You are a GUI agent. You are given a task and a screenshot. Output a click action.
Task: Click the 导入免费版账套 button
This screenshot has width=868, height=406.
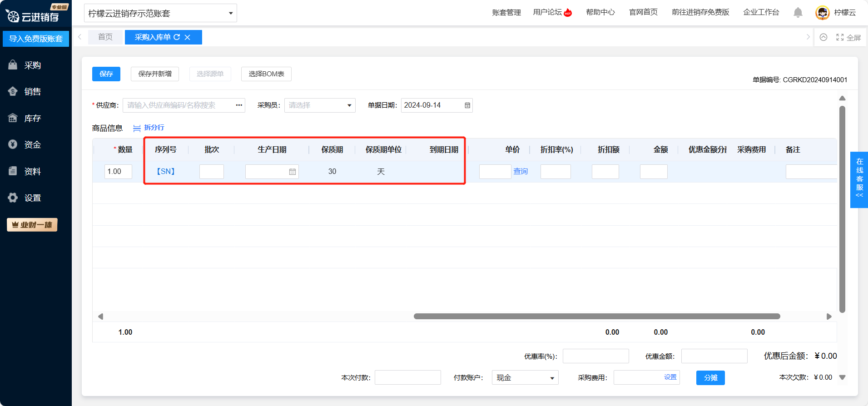pos(36,39)
